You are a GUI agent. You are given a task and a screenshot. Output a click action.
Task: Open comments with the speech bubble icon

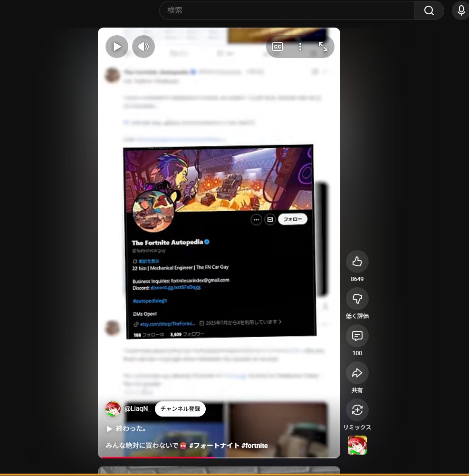(357, 335)
